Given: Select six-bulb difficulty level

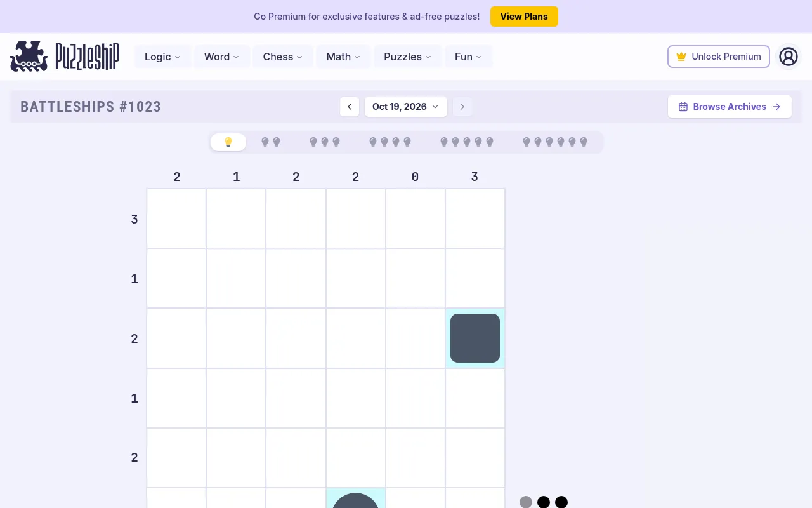Looking at the screenshot, I should click(x=555, y=142).
